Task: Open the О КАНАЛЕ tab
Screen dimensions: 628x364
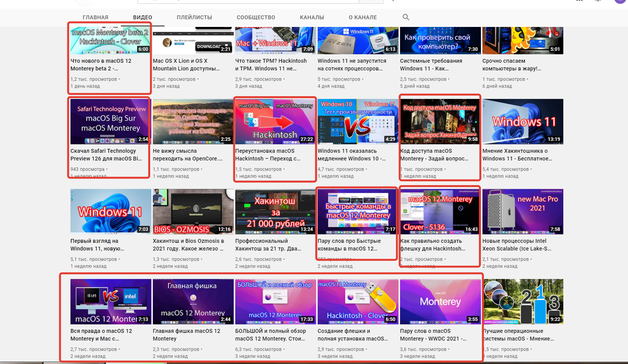Action: pyautogui.click(x=363, y=17)
